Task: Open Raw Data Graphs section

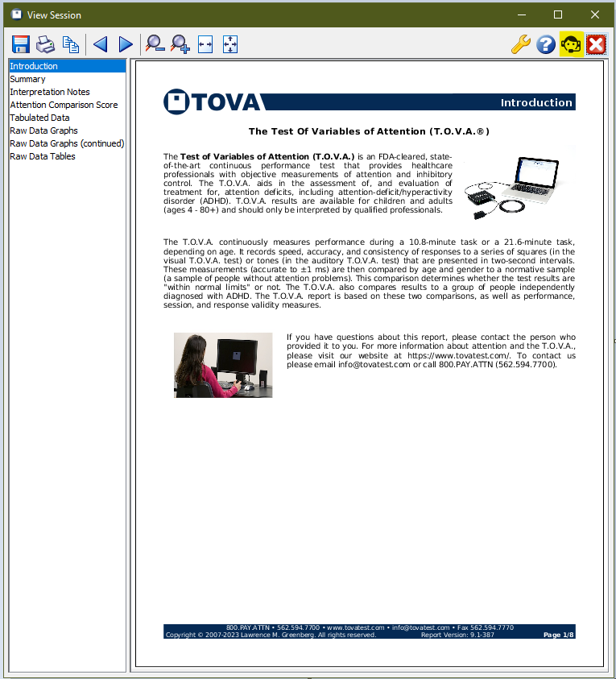Action: (x=67, y=130)
